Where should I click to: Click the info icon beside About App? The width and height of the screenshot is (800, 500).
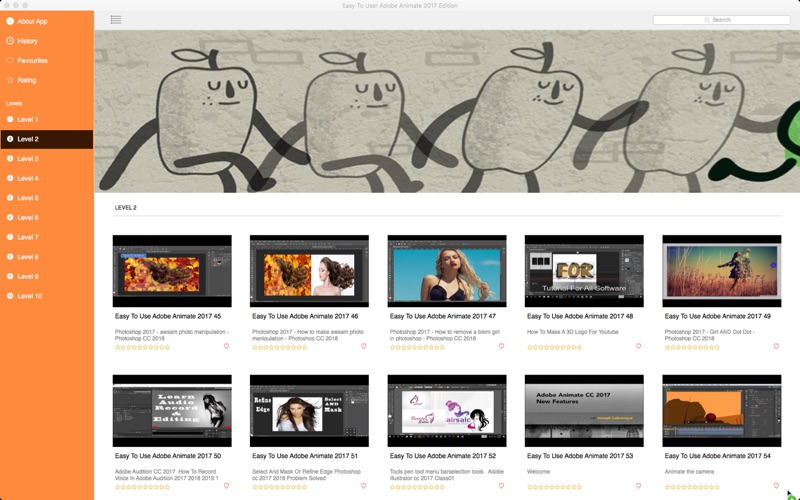[10, 21]
